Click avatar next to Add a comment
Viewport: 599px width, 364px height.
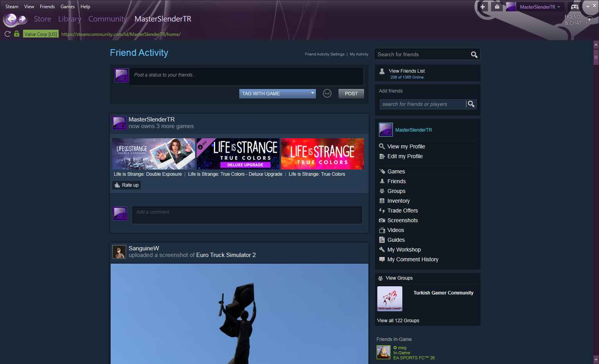(120, 214)
